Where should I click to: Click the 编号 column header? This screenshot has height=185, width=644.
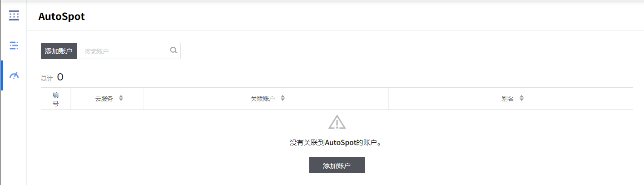tap(55, 99)
